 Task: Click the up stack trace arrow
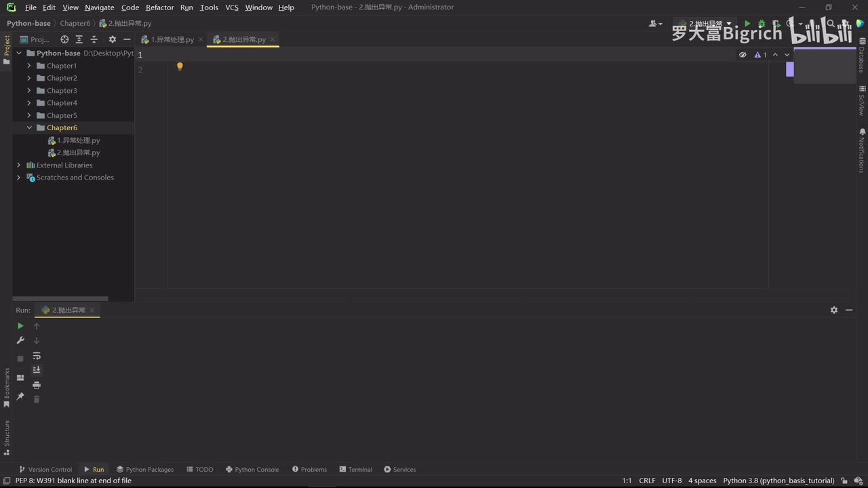coord(37,326)
